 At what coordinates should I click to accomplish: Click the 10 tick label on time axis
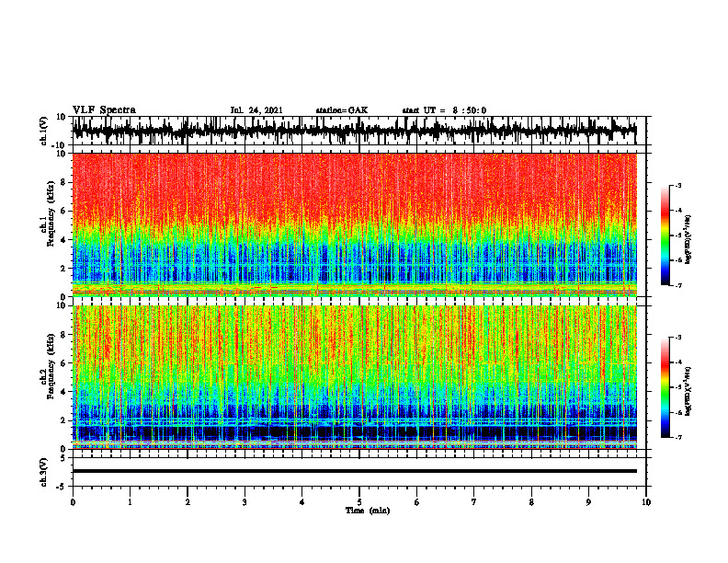pyautogui.click(x=646, y=502)
